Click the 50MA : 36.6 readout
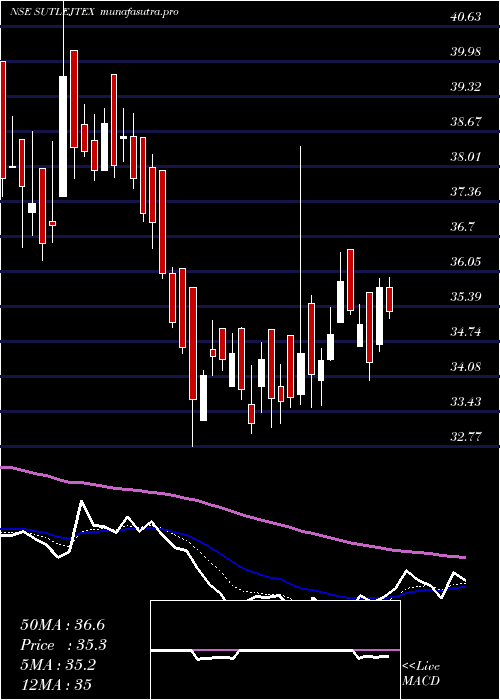The image size is (500, 700). 63,625
